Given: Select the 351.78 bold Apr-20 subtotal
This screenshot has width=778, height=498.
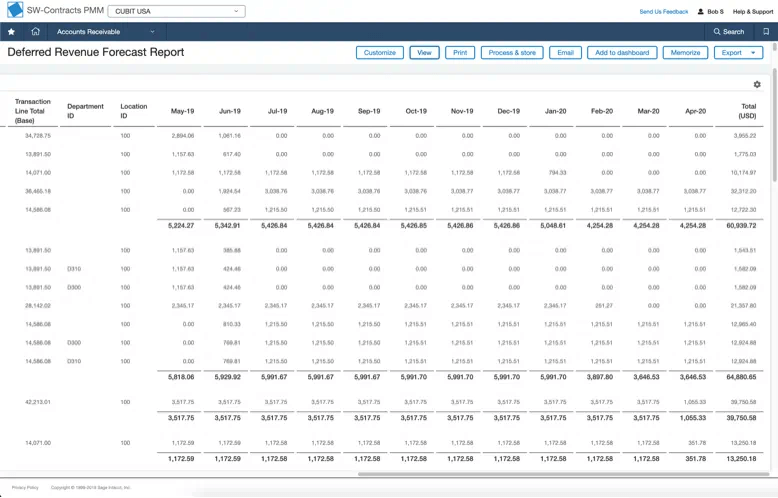Looking at the screenshot, I should (696, 459).
